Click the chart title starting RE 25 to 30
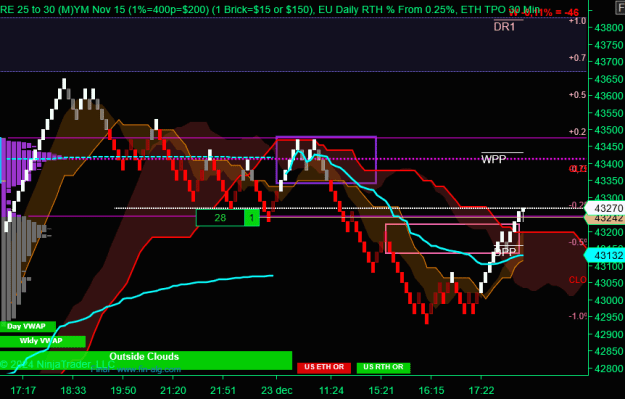The width and height of the screenshot is (625, 399). tap(270, 9)
